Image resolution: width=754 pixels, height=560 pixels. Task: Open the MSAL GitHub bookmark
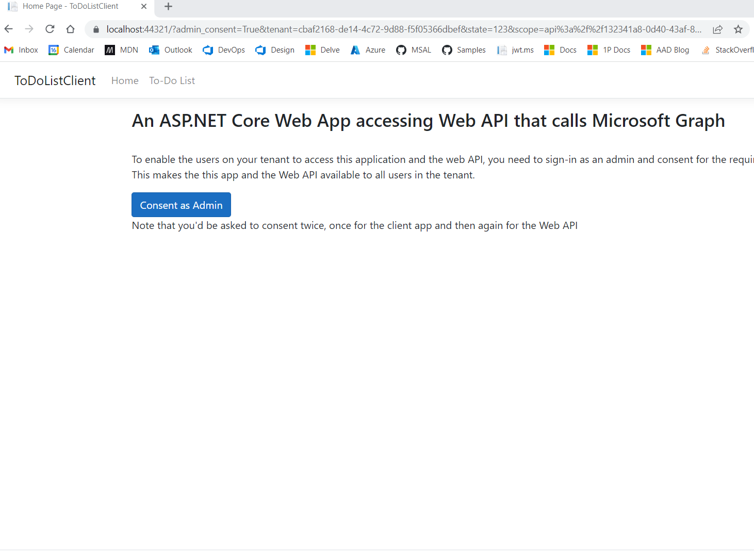[414, 50]
